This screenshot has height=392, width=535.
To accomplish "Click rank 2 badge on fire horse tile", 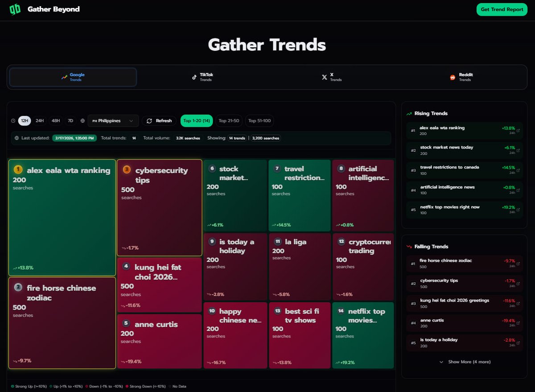I will 18,287.
